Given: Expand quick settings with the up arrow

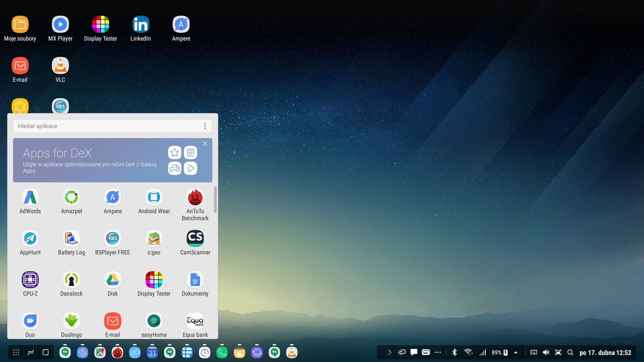Looking at the screenshot, I should (x=516, y=352).
